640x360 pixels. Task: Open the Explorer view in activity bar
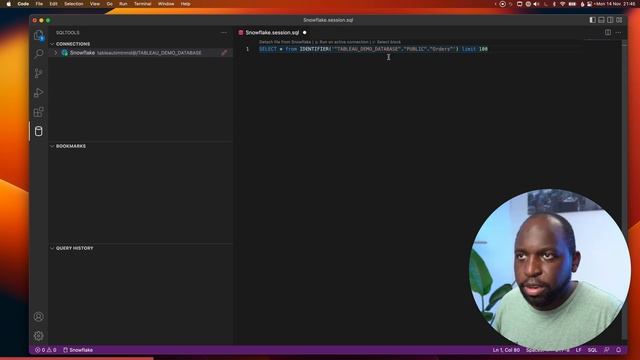point(39,35)
